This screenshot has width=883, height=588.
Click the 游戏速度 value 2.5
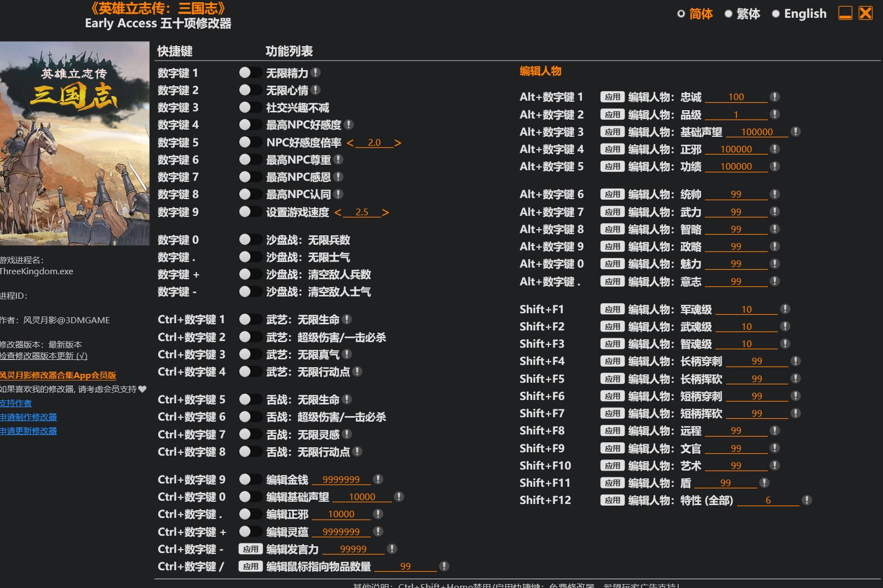362,212
